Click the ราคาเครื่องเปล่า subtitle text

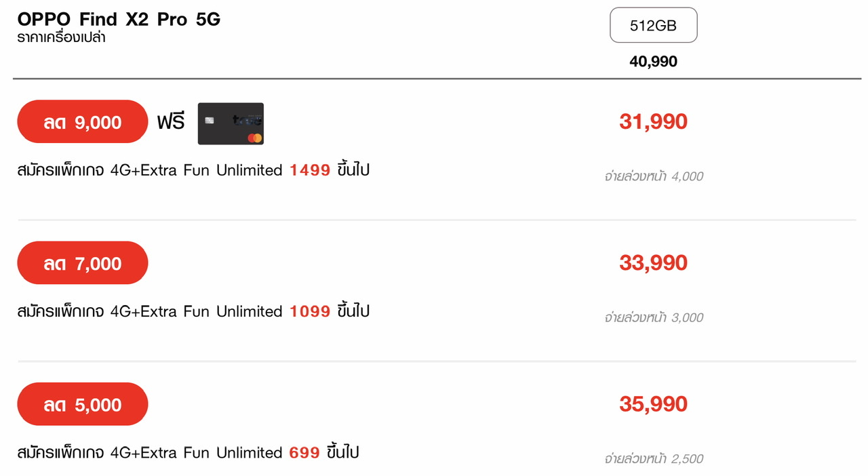tap(62, 37)
